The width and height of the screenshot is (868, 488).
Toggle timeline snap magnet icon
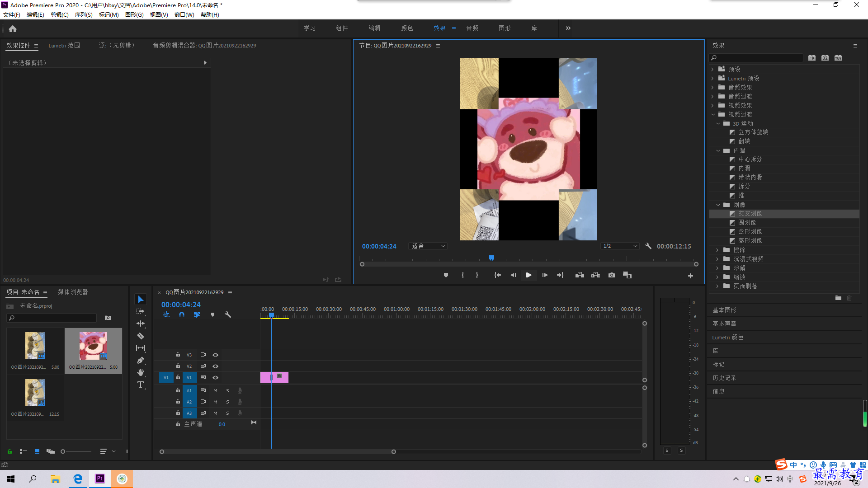click(x=181, y=314)
